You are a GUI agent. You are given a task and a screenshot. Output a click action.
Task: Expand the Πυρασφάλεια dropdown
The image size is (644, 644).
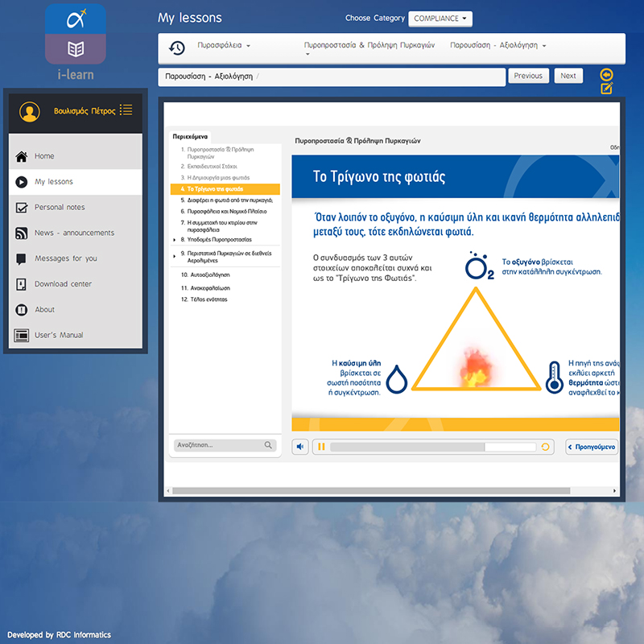[225, 46]
